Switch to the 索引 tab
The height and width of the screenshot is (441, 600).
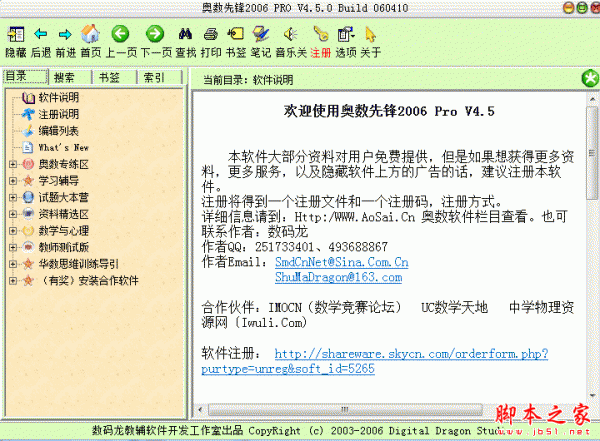pyautogui.click(x=160, y=77)
